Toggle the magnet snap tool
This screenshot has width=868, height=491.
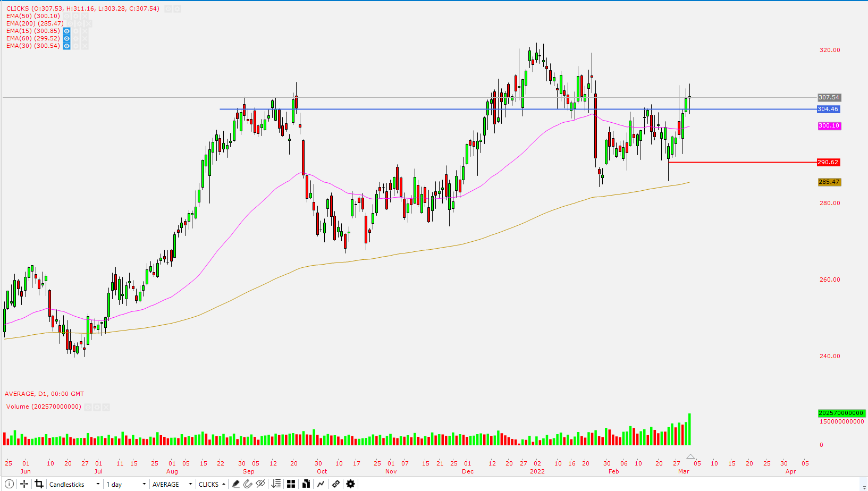pos(248,484)
